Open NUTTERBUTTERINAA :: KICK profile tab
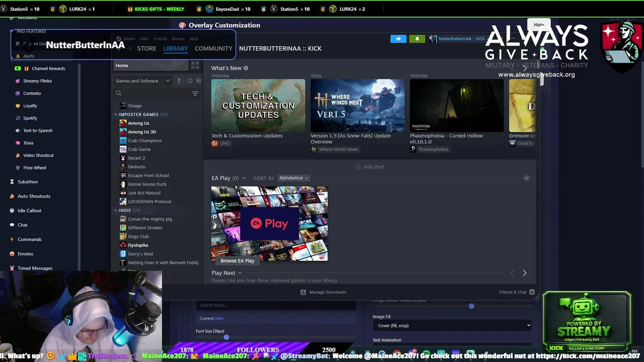 click(x=280, y=49)
